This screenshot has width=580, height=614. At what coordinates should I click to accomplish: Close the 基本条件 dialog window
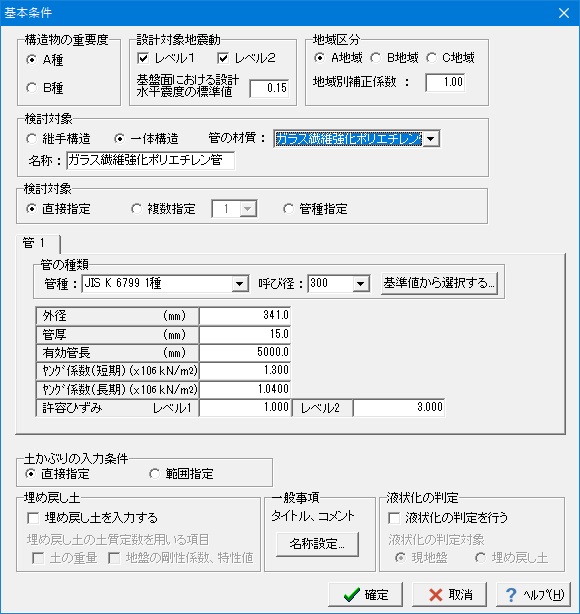[564, 13]
